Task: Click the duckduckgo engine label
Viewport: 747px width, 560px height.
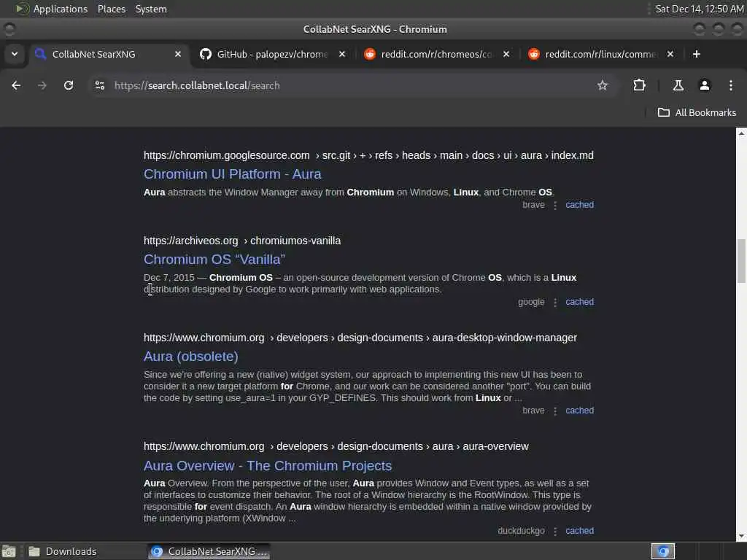Action: coord(521,531)
